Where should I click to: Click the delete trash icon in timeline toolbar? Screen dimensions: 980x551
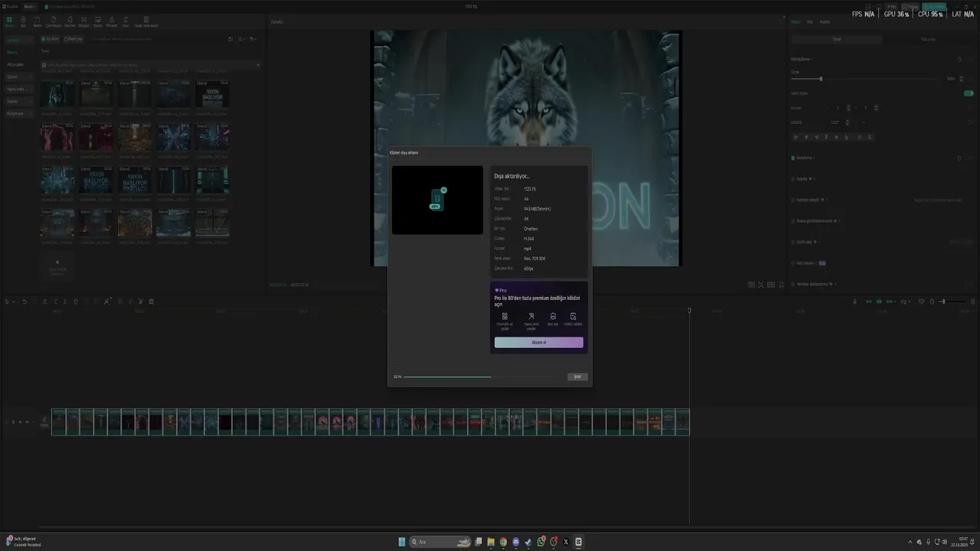click(76, 302)
